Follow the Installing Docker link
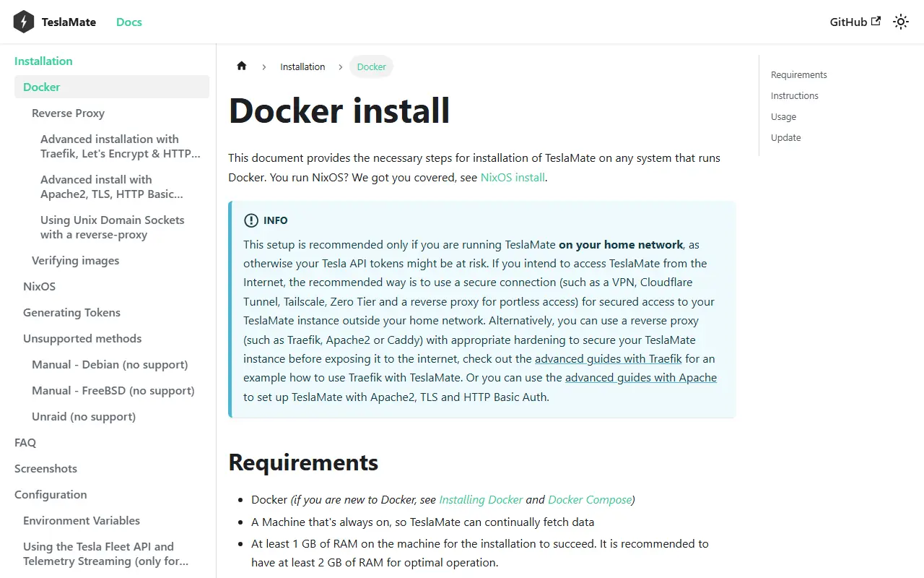Image resolution: width=924 pixels, height=578 pixels. point(481,499)
